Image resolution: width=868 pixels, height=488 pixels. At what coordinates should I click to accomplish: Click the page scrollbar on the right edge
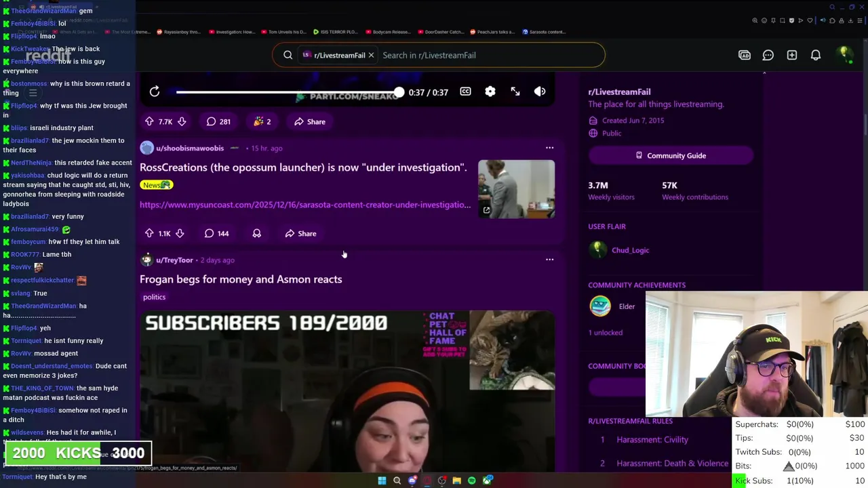point(865,125)
